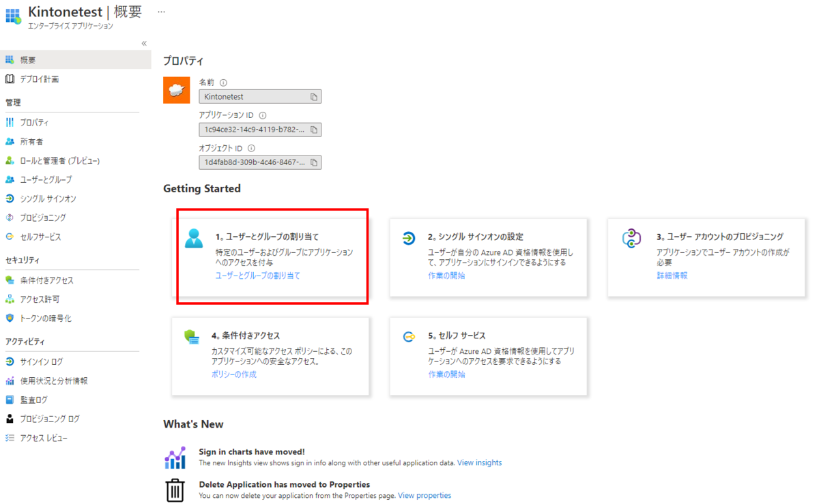Viewport: 819px width, 504px height.
Task: Click the 概要 icon in the sidebar
Action: [x=10, y=60]
